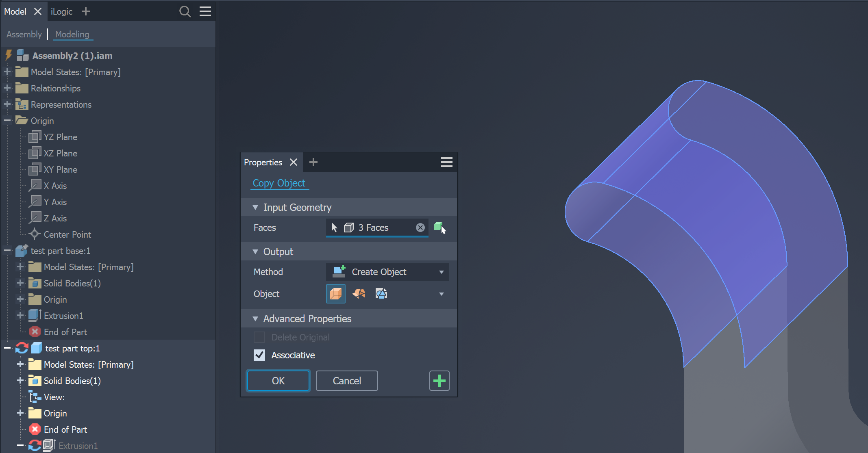Viewport: 868px width, 453px height.
Task: Switch to the iLogic tab
Action: pyautogui.click(x=61, y=11)
